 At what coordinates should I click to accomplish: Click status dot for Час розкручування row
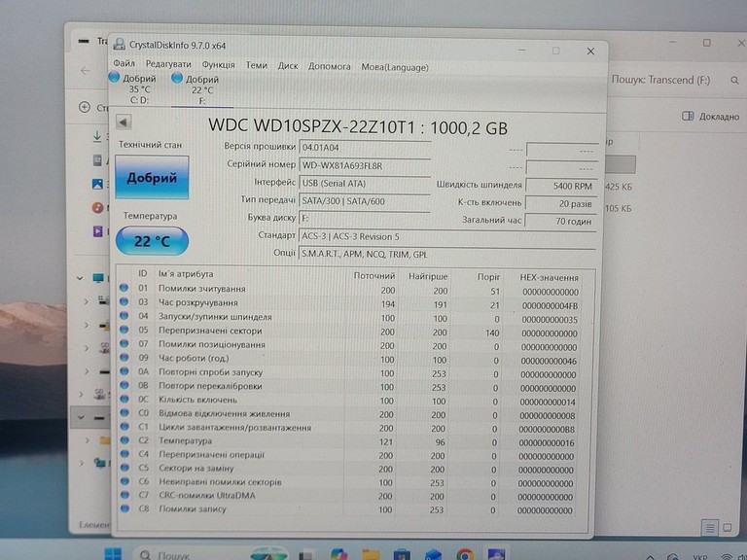[124, 301]
